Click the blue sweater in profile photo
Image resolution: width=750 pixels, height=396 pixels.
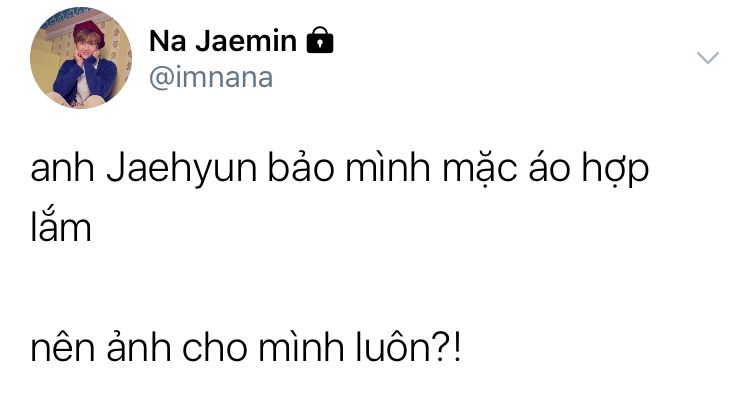85,79
